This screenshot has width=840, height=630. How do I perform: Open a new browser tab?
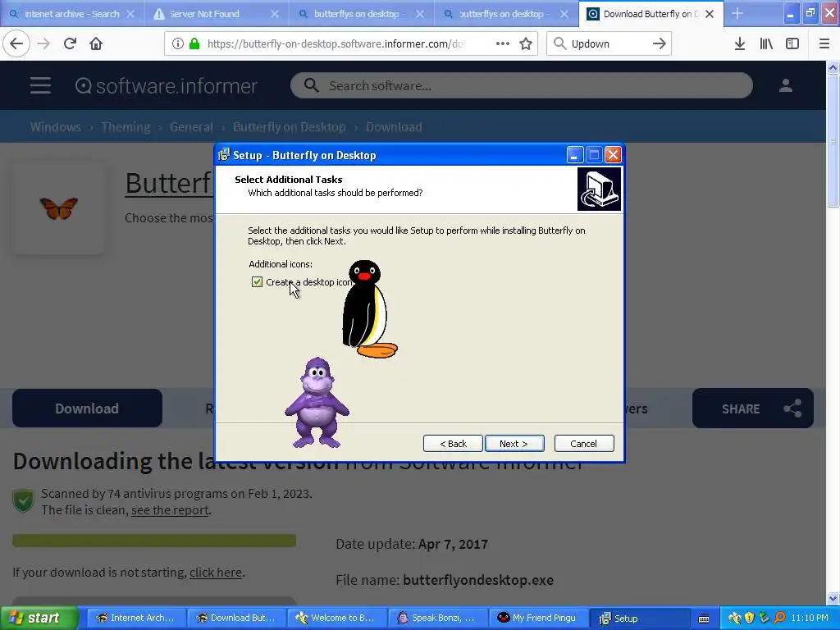(737, 13)
